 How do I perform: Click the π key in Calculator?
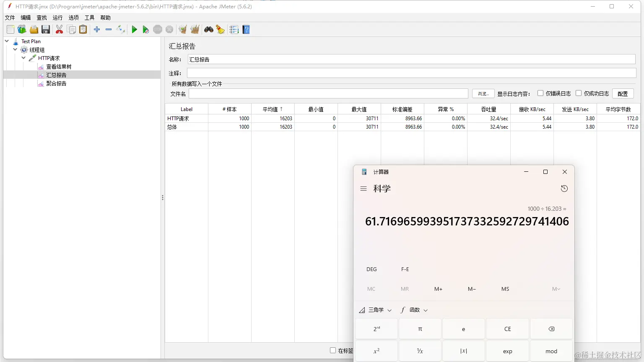[x=420, y=329]
